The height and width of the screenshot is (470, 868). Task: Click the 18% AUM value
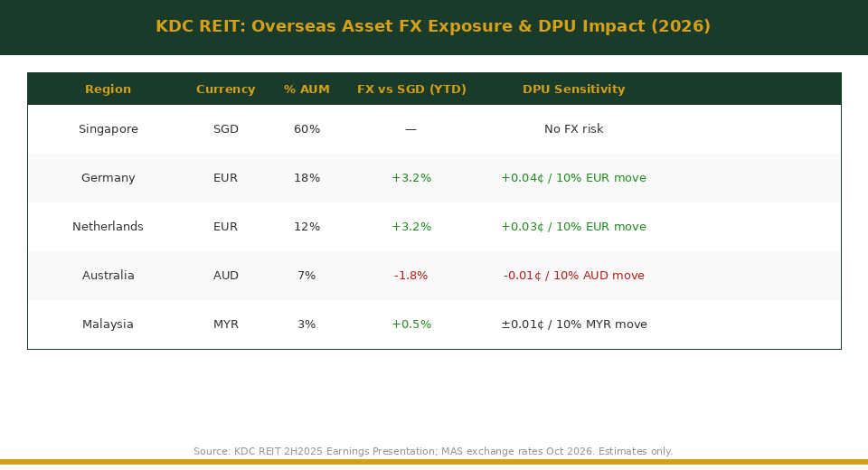pos(307,178)
